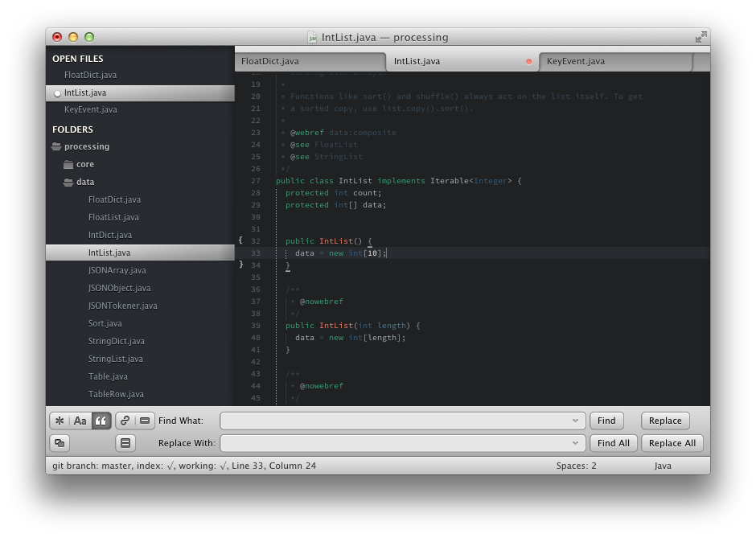Open Table.java in the sidebar
Viewport: 756px width, 538px height.
point(108,376)
